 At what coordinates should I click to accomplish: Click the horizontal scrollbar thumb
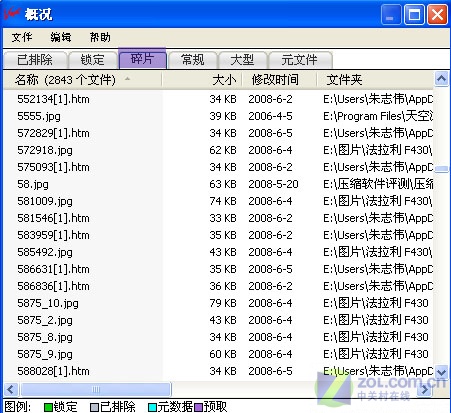pyautogui.click(x=96, y=389)
